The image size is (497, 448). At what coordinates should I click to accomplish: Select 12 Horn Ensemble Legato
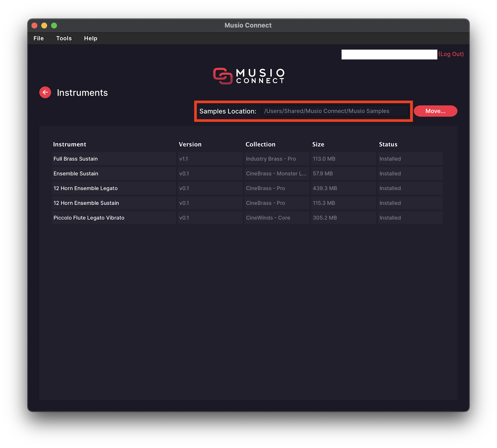coord(114,188)
